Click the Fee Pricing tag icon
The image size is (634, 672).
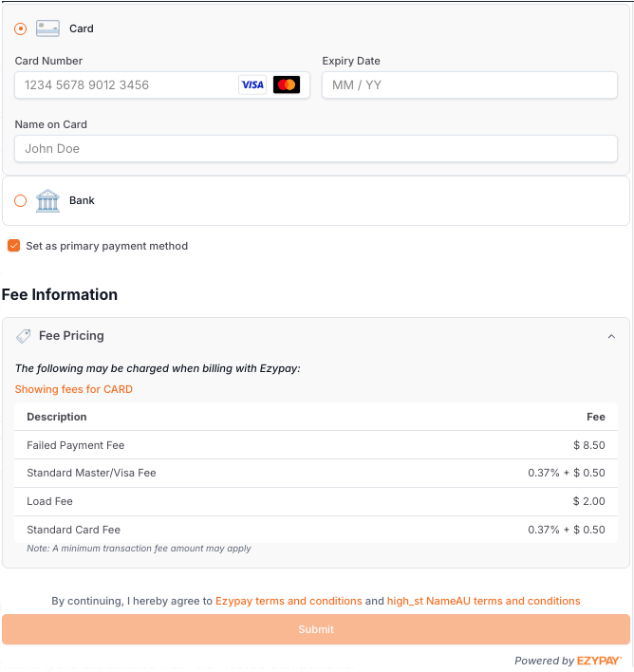pos(23,336)
